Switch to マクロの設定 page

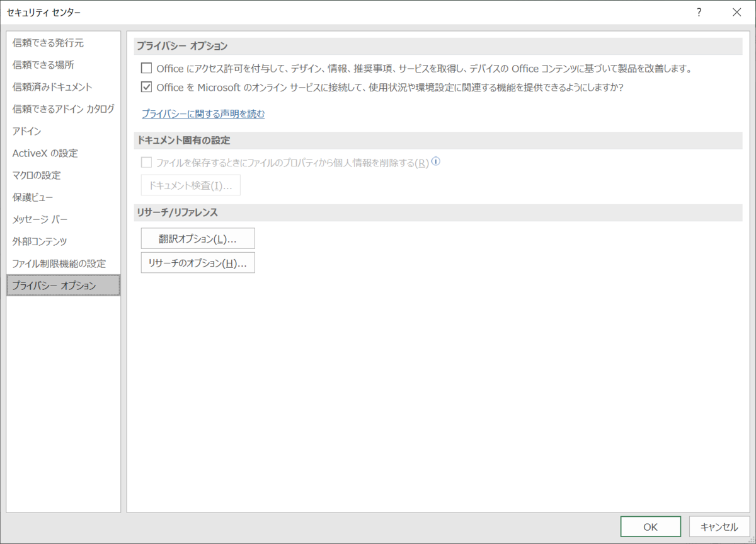(63, 175)
